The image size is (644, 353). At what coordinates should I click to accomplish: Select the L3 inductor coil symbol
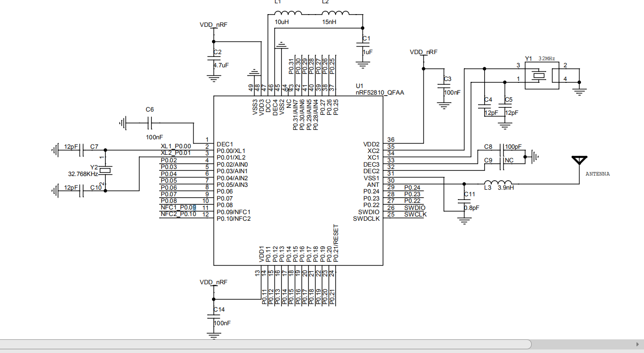click(x=498, y=183)
